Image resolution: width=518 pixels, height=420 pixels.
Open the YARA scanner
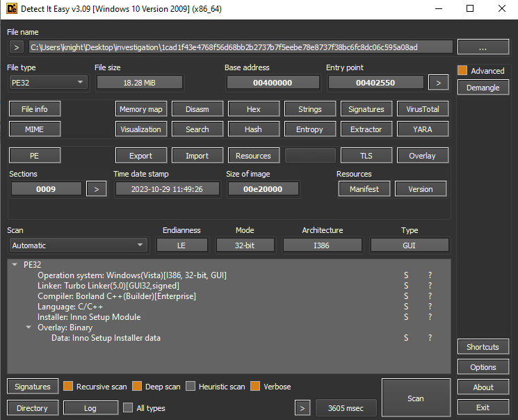coord(423,129)
